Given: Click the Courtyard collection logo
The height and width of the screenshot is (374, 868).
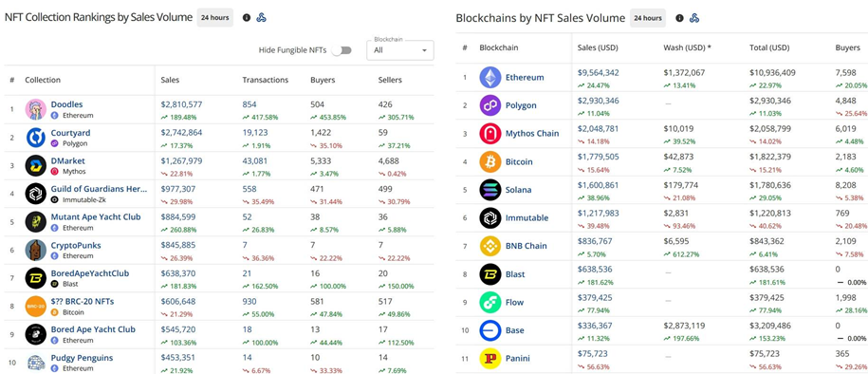Looking at the screenshot, I should coord(35,138).
